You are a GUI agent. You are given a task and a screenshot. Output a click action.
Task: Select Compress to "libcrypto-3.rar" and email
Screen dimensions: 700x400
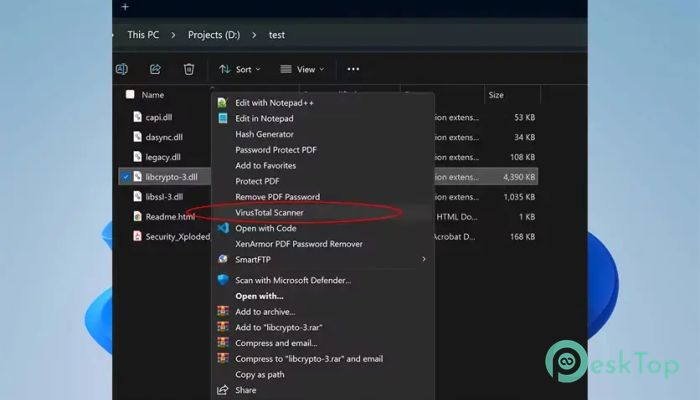tap(309, 358)
